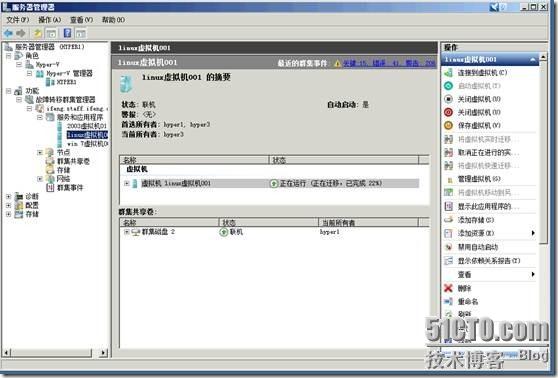Collapse the 故障转移群集管理器 node
558x378 pixels.
pos(19,100)
